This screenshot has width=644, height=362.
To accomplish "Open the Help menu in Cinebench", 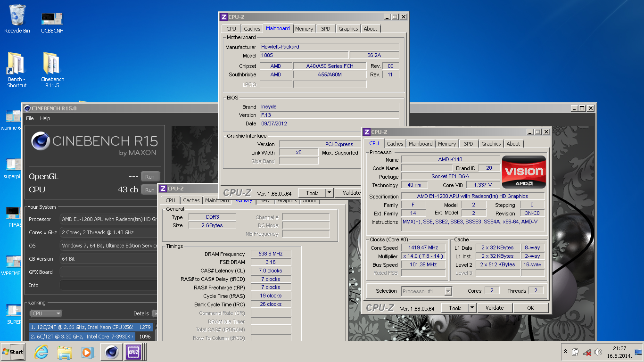I will (45, 118).
